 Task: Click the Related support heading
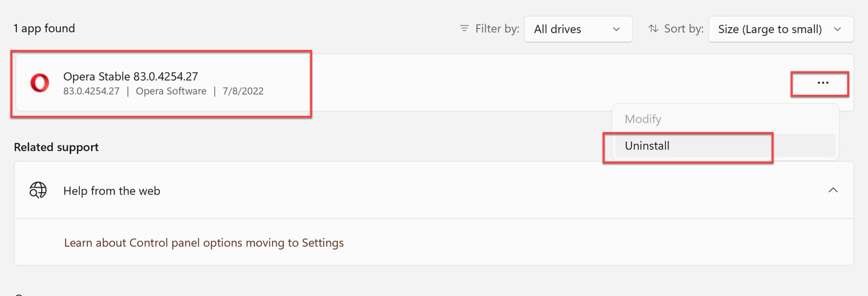point(56,147)
